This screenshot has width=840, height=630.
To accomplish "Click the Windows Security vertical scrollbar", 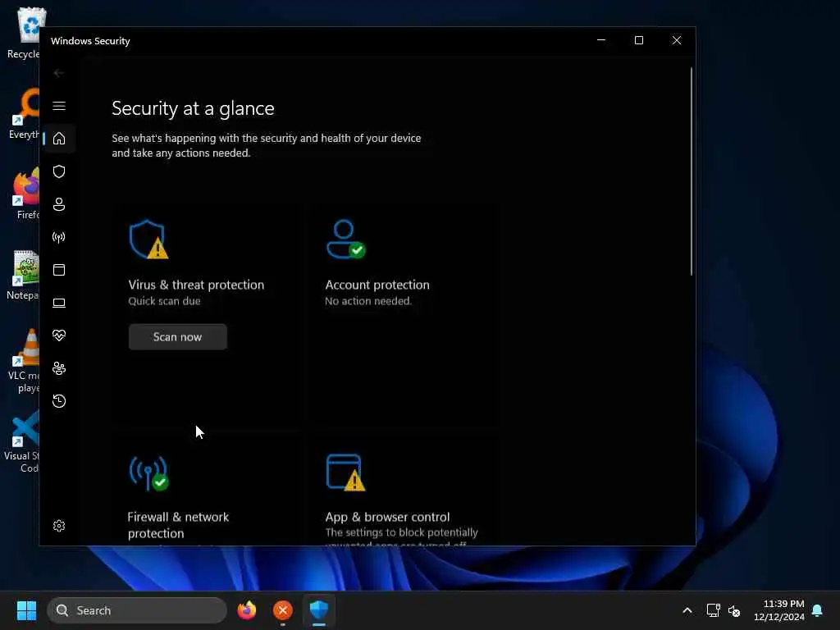I will (x=691, y=171).
